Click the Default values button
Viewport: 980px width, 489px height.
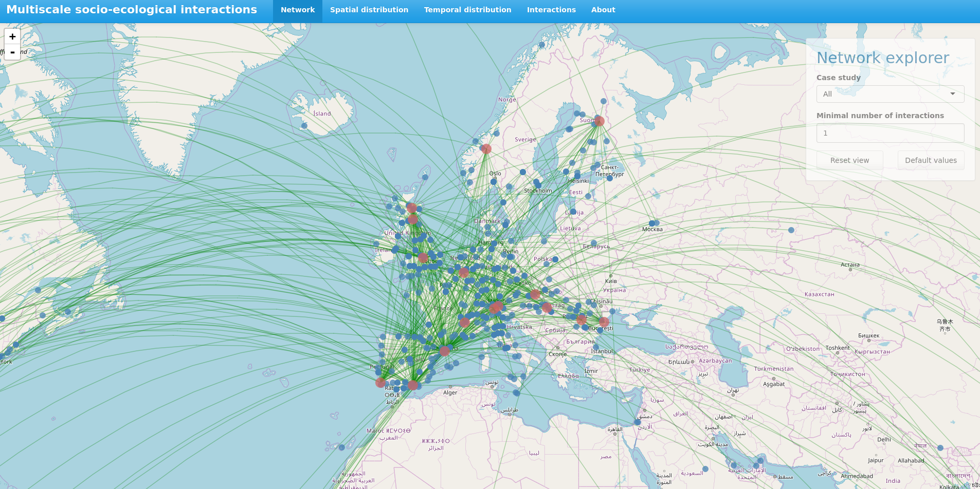(x=931, y=160)
